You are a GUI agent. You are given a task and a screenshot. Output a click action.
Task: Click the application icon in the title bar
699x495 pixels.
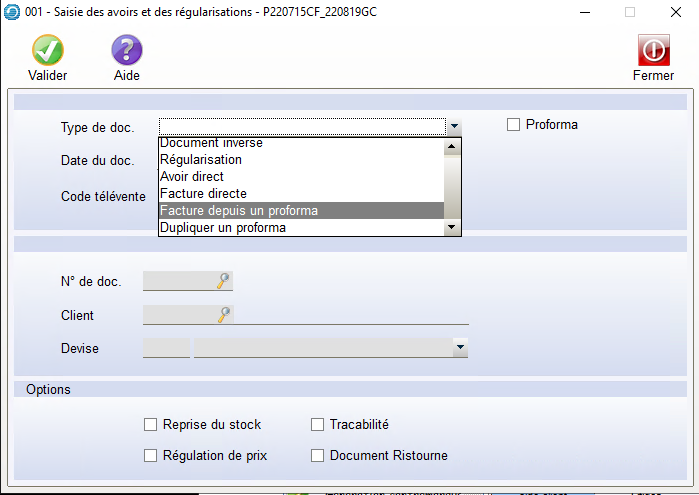pyautogui.click(x=11, y=12)
